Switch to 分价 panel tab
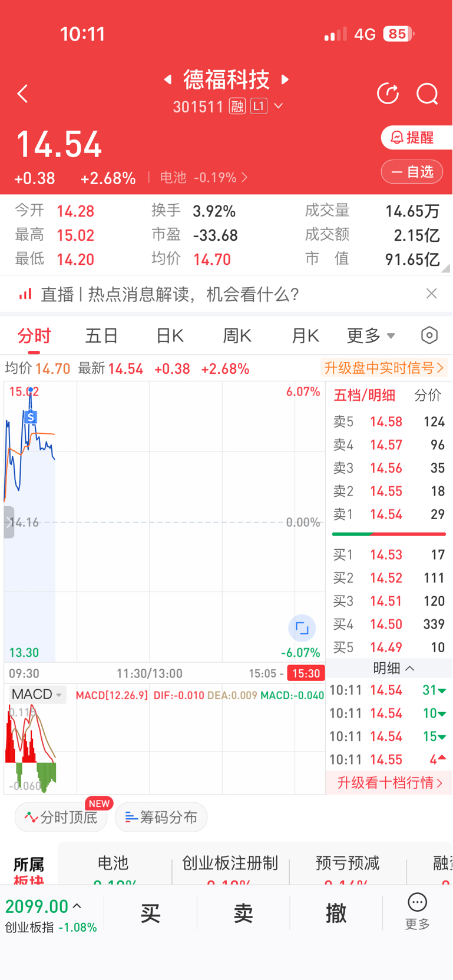453x980 pixels. 428,395
